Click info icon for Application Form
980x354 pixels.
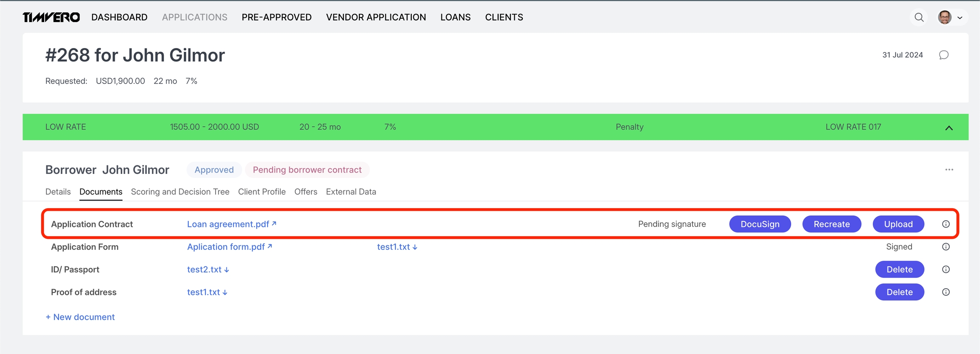(946, 247)
